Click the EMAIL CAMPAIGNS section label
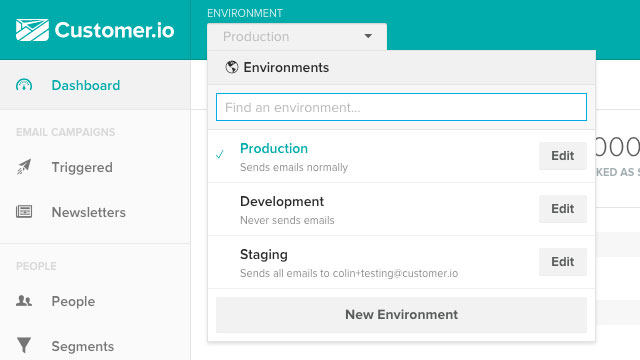This screenshot has width=640, height=360. coord(66,132)
